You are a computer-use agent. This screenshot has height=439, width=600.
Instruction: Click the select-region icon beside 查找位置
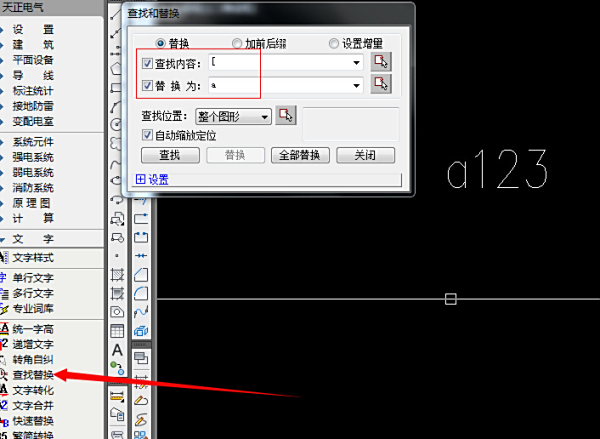click(x=286, y=115)
